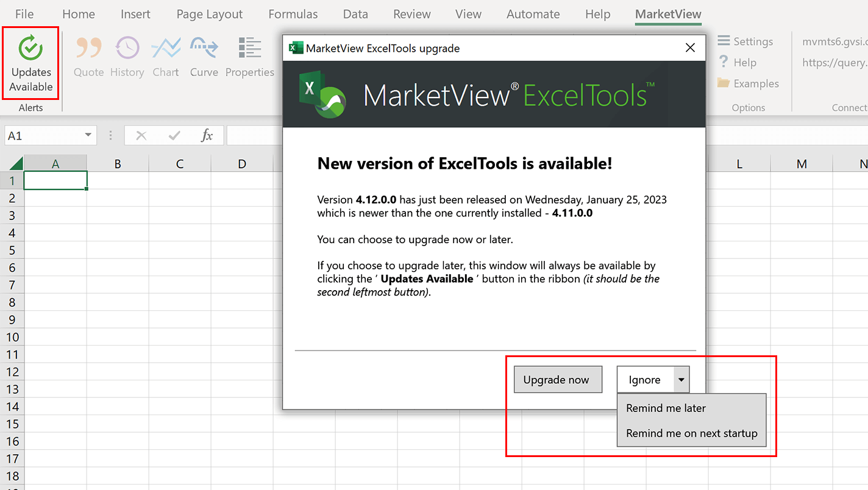This screenshot has height=490, width=868.
Task: Close the ExcelTools upgrade dialog
Action: pyautogui.click(x=690, y=48)
